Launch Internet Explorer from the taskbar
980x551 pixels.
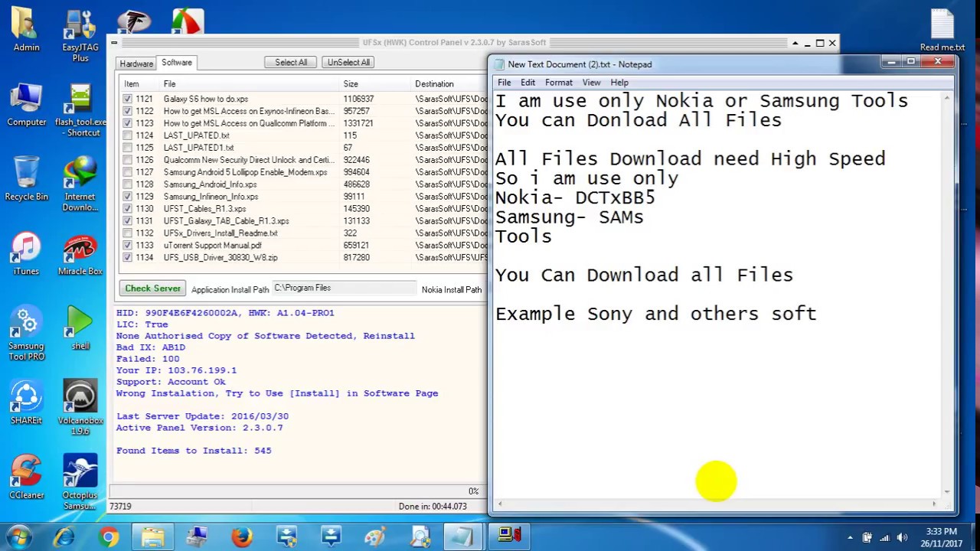[64, 537]
